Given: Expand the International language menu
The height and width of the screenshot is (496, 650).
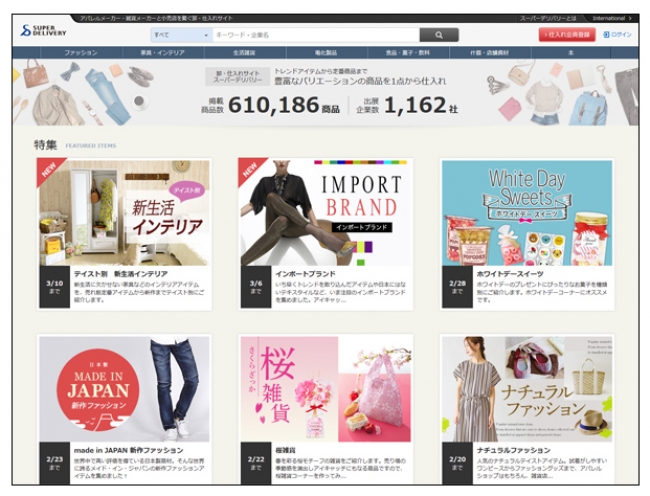Looking at the screenshot, I should (x=611, y=18).
